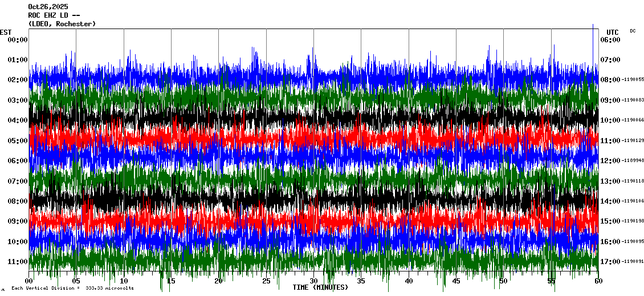Click the "DC" column header
The height and width of the screenshot is (296, 644).
tap(633, 31)
